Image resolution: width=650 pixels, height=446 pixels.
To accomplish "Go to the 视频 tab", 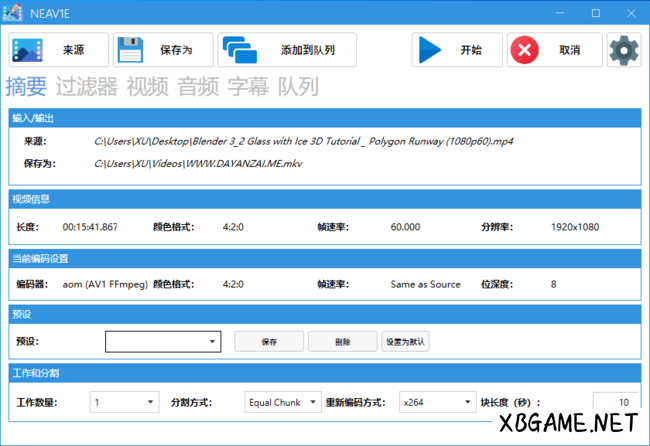I will click(147, 86).
